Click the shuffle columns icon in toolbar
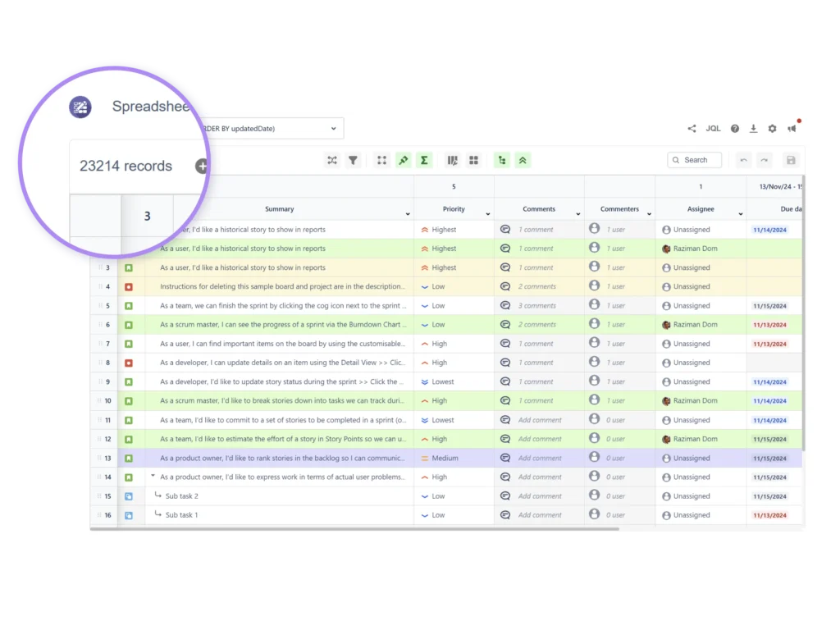 click(x=332, y=160)
